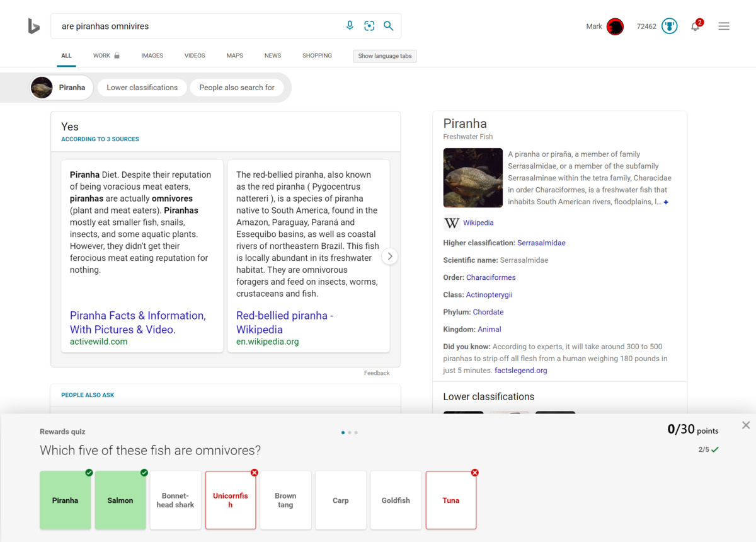Switch to the SHOPPING tab
The height and width of the screenshot is (542, 756).
tap(317, 55)
